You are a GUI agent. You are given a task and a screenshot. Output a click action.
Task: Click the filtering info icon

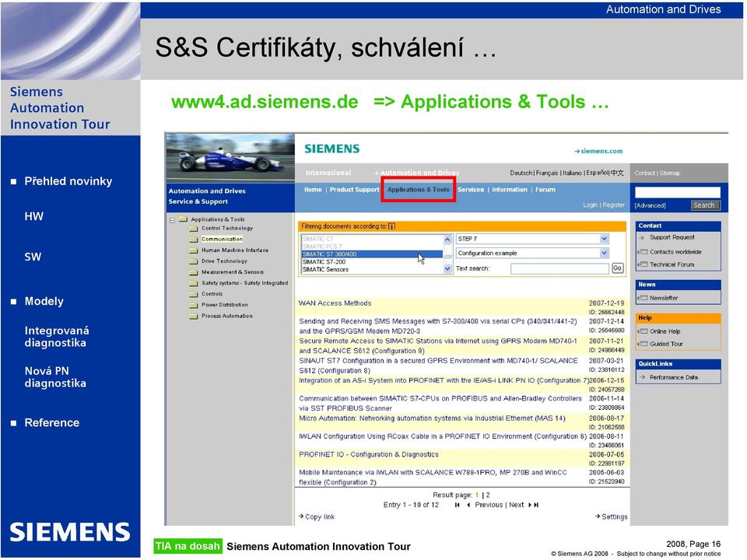click(391, 226)
